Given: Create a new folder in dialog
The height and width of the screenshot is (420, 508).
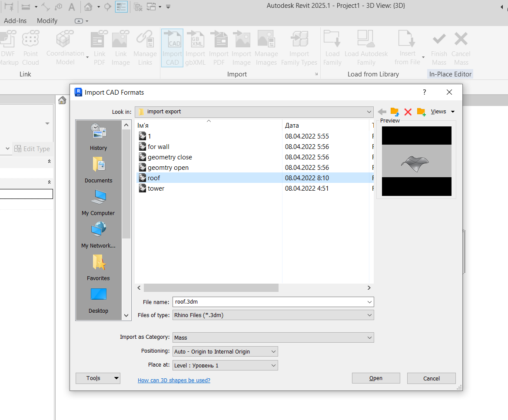Looking at the screenshot, I should pos(421,112).
